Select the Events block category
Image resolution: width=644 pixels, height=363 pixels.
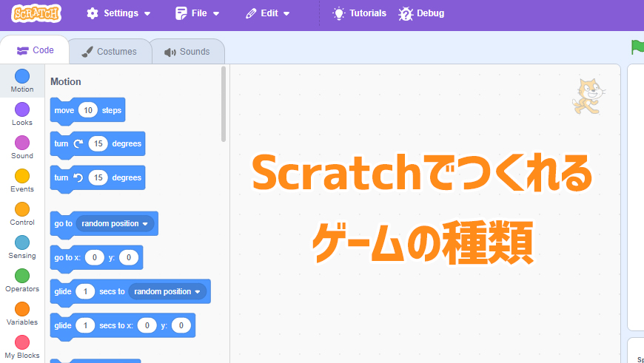coord(22,180)
